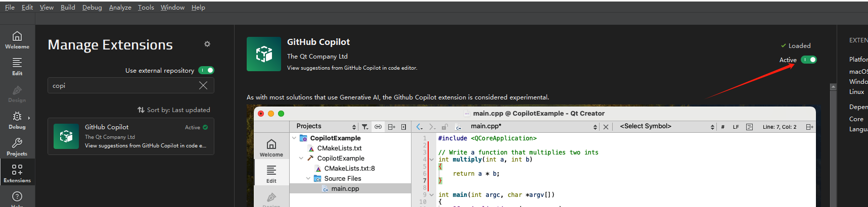Click the Core dependency entry
This screenshot has height=207, width=868.
(856, 119)
